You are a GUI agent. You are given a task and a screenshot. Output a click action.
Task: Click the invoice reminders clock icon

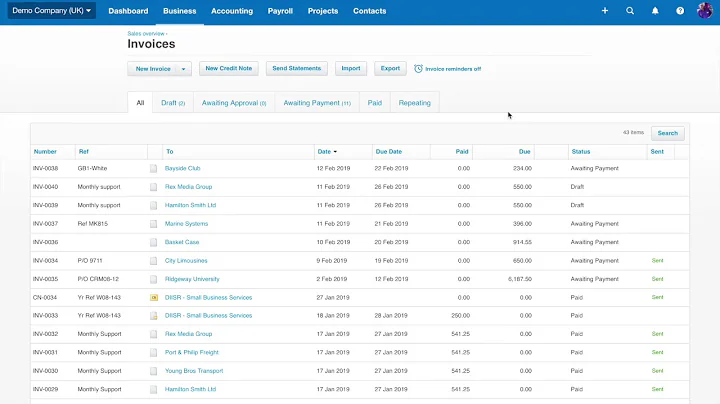(418, 68)
